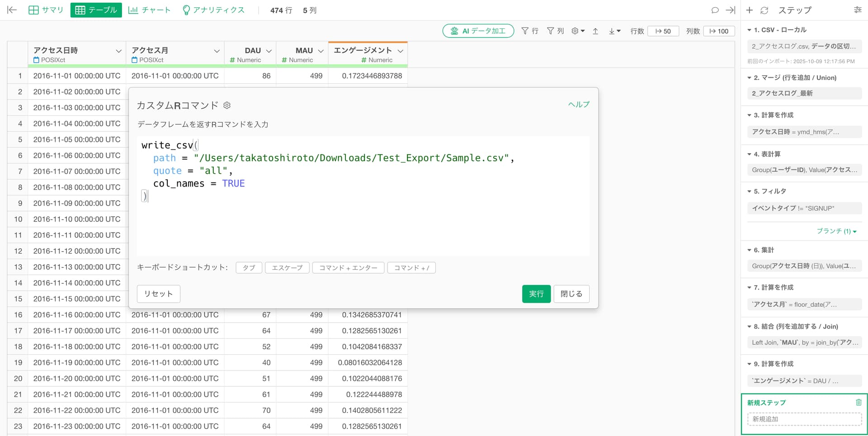Click the 実行 button to run command

(536, 294)
